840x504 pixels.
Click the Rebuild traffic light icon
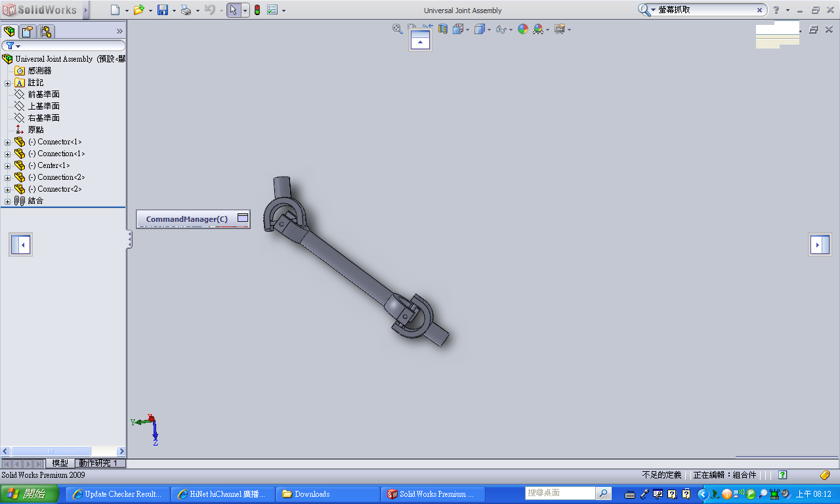point(257,10)
